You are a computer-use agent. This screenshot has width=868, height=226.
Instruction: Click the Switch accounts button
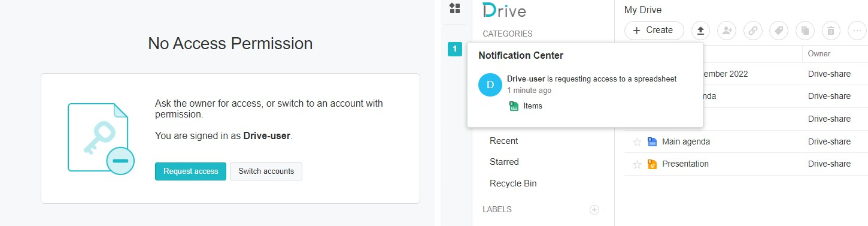[266, 171]
